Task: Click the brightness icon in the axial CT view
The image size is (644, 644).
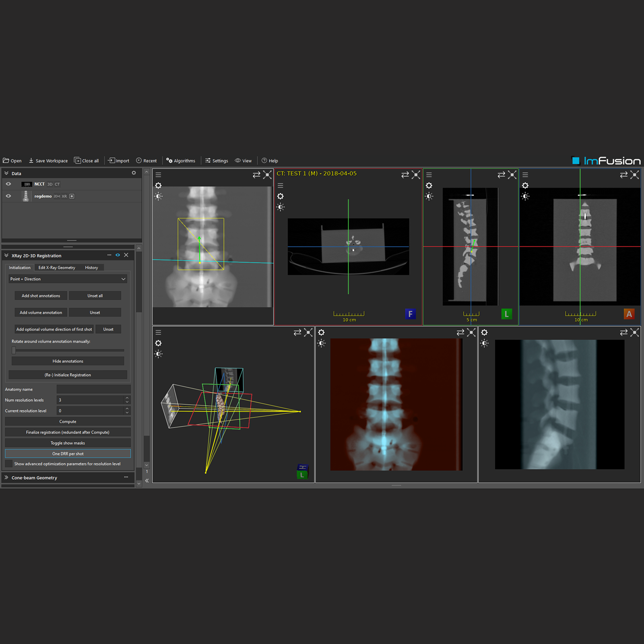Action: (281, 207)
